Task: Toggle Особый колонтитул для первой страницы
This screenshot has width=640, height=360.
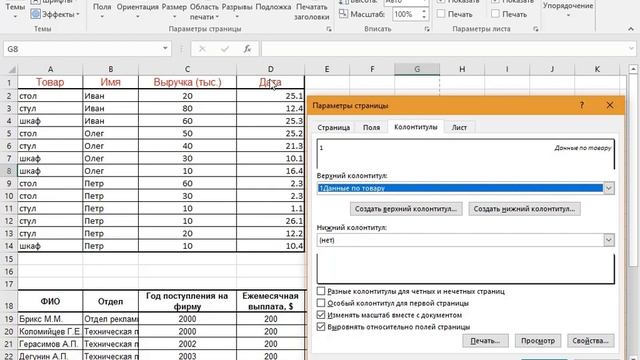Action: click(x=321, y=303)
